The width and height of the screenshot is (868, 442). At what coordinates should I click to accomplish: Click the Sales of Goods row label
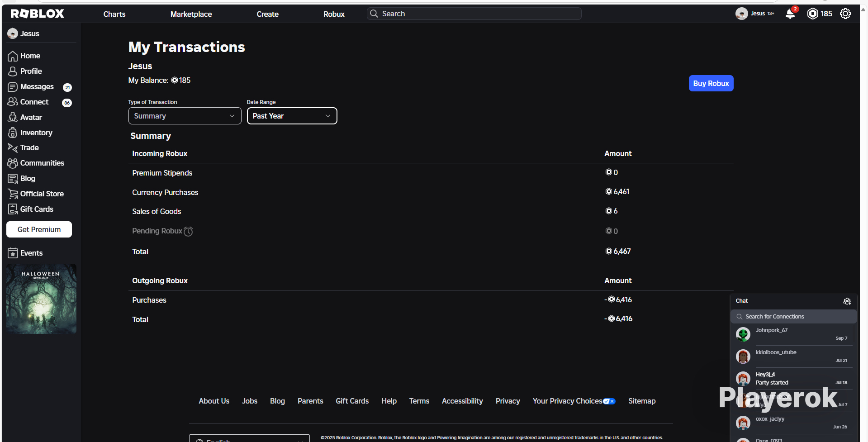(157, 211)
